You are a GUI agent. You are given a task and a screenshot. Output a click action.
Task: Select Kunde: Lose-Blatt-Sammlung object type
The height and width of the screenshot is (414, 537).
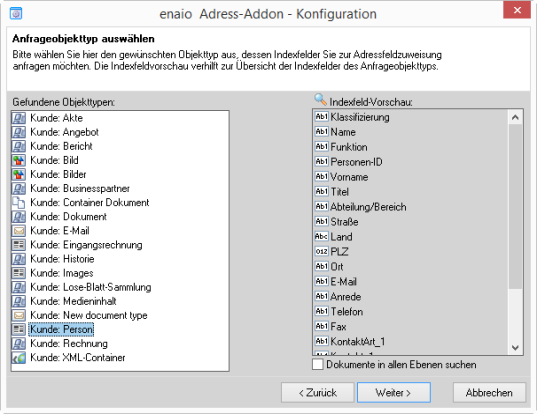[x=90, y=287]
